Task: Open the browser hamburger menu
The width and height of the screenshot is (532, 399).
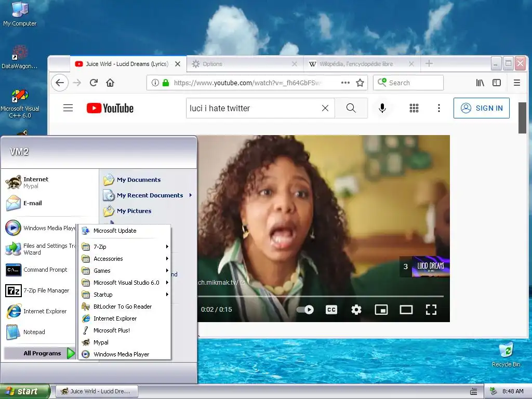Action: [517, 83]
